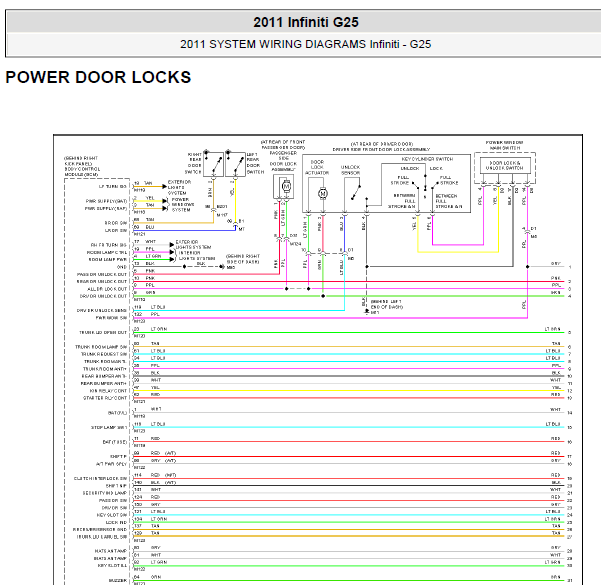This screenshot has width=601, height=585.
Task: Click the 'IGN RELAY CONT' pin label
Action: (x=108, y=391)
